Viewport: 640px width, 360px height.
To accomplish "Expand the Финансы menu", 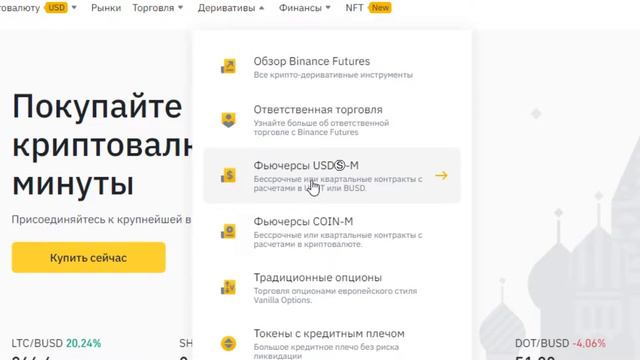I will point(304,8).
